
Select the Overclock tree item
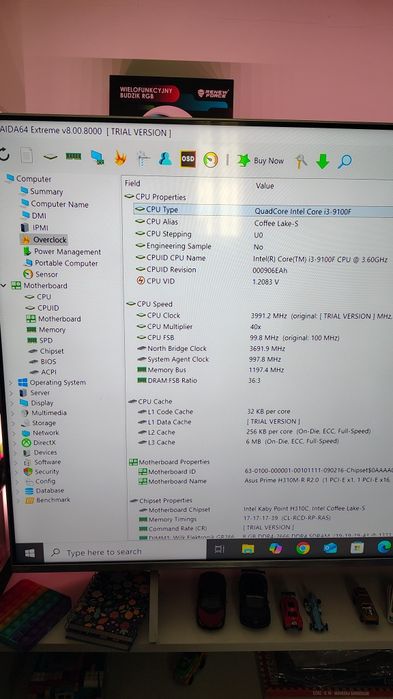pos(44,240)
